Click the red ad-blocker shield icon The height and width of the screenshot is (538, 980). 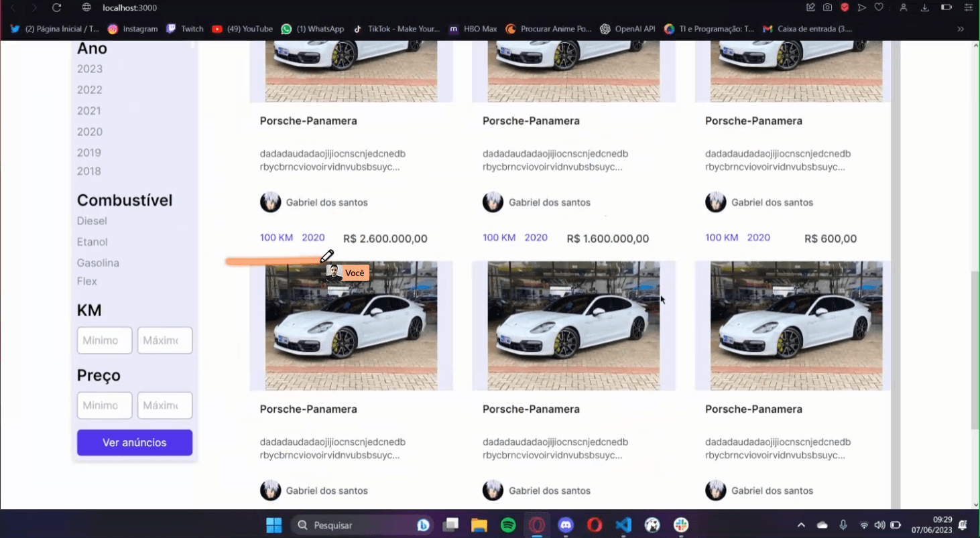845,7
